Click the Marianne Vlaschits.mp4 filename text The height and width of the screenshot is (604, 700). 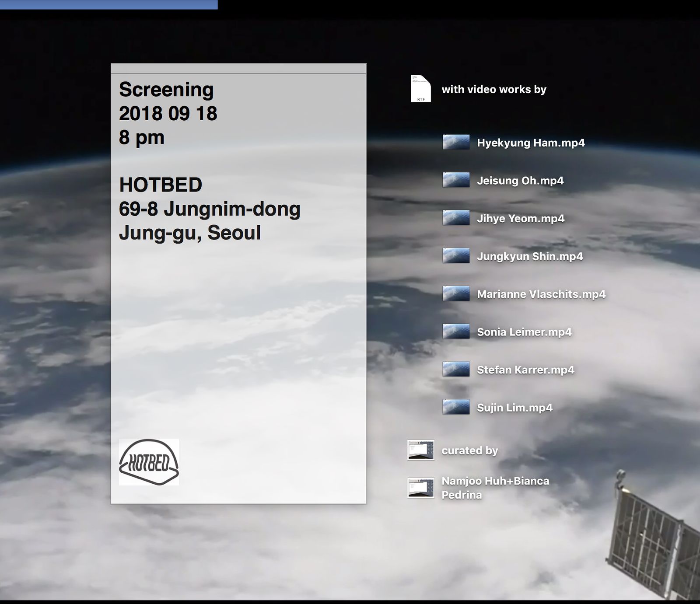541,294
